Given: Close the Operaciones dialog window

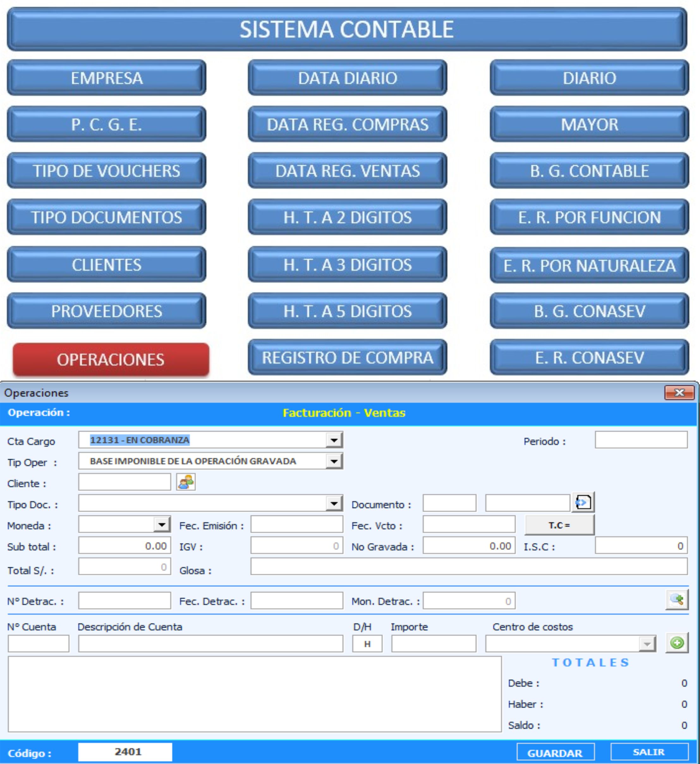Looking at the screenshot, I should [x=679, y=393].
